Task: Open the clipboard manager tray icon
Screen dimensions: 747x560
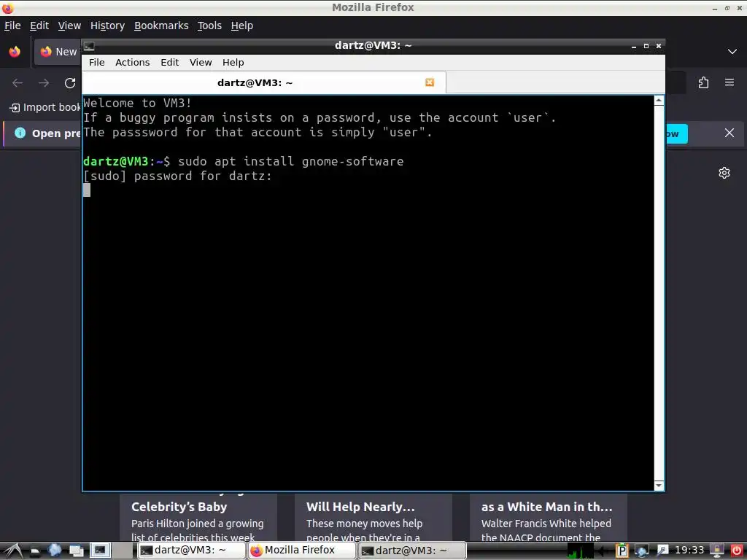Action: [622, 551]
